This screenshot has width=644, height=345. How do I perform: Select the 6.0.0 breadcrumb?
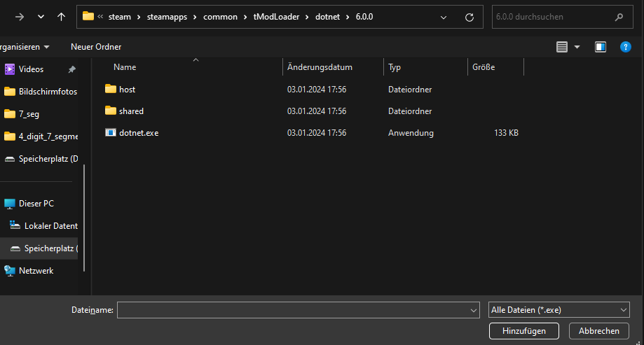click(x=364, y=17)
